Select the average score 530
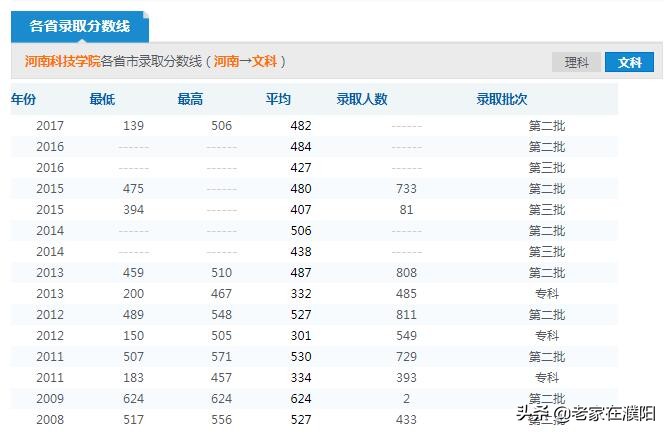 click(x=301, y=356)
